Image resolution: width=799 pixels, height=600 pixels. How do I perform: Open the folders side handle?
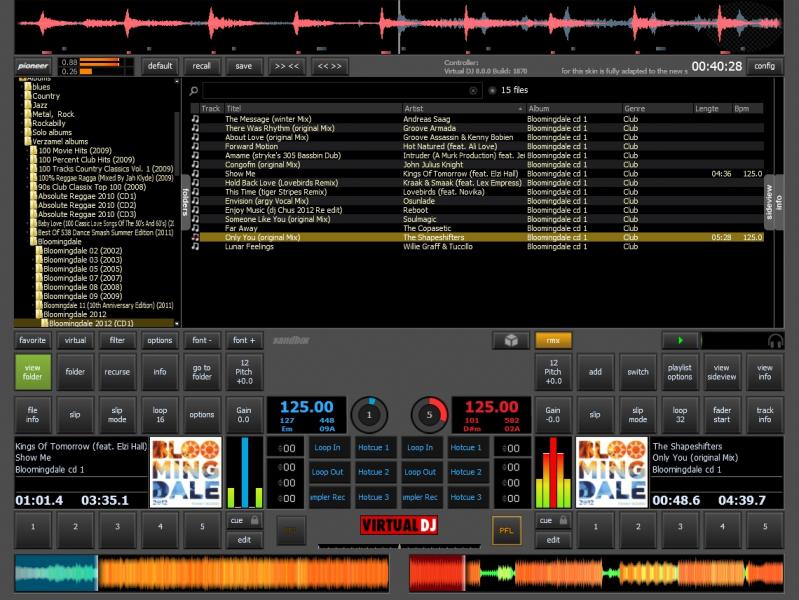tap(185, 202)
